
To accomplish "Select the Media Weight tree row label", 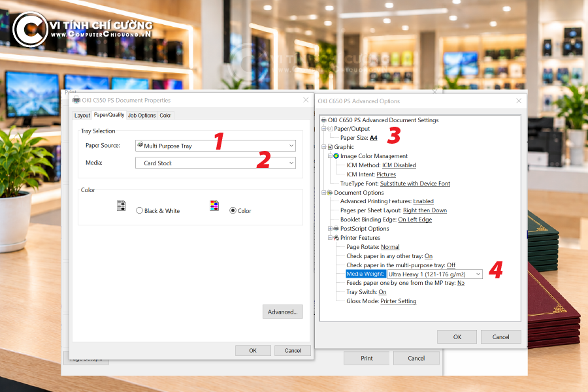I will tap(366, 274).
